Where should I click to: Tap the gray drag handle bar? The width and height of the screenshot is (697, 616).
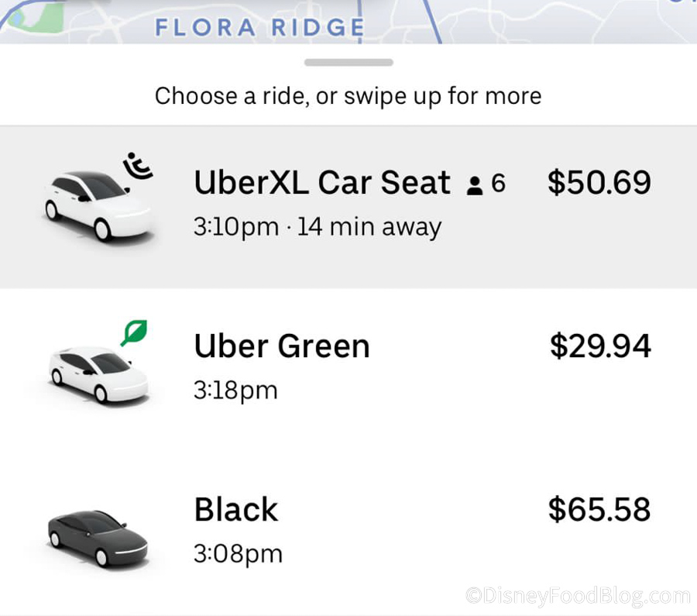click(x=348, y=62)
